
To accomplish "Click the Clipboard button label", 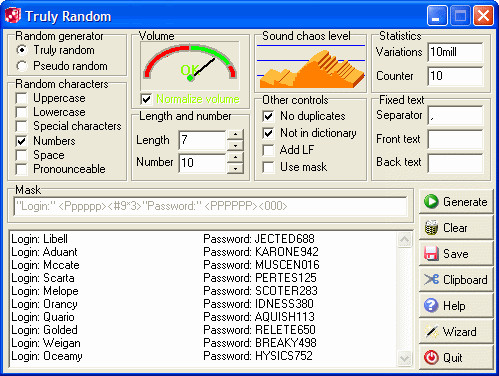I will pos(465,280).
